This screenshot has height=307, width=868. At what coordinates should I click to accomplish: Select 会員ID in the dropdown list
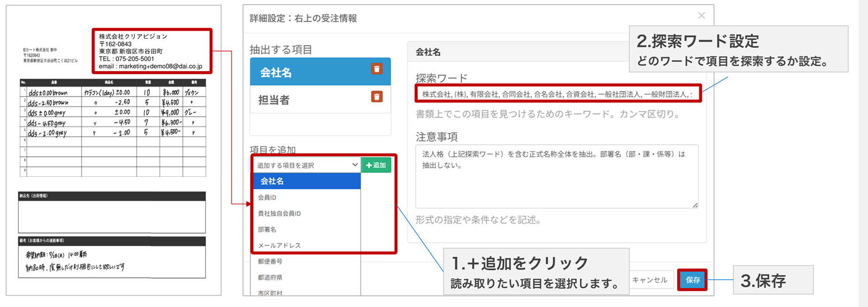307,198
